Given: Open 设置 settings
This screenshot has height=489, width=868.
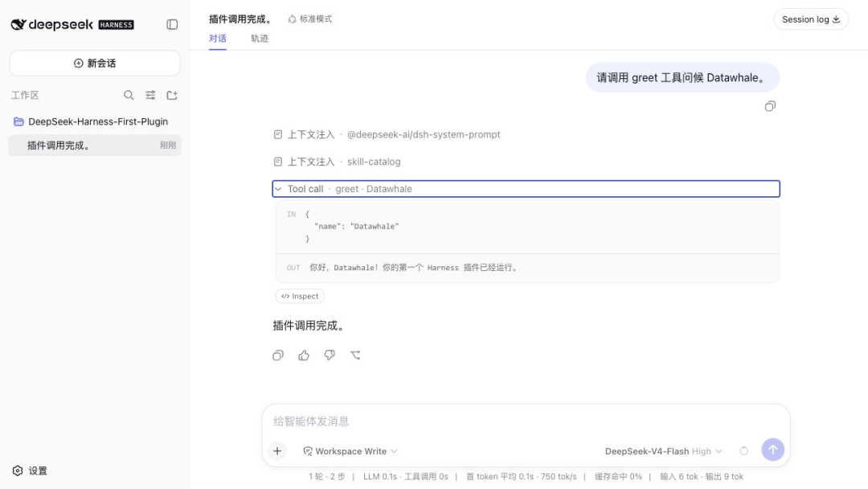Looking at the screenshot, I should coord(30,471).
